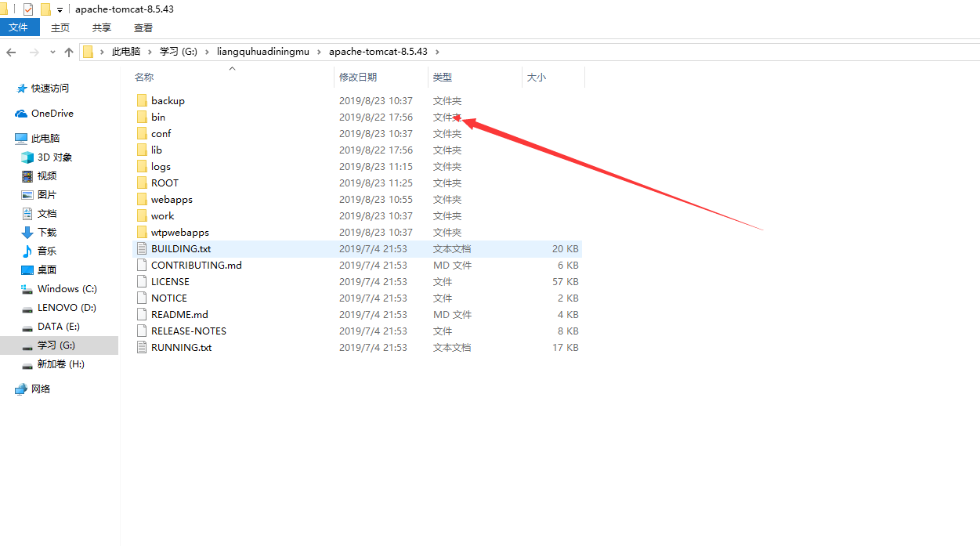Click the lib folder icon
The height and width of the screenshot is (546, 980).
coord(142,150)
